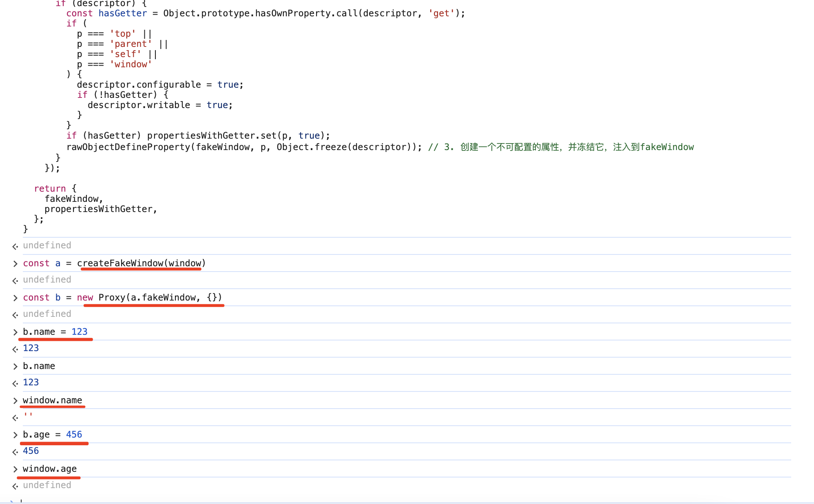Click the 'window.age' console input
Image resolution: width=814 pixels, height=504 pixels.
50,469
